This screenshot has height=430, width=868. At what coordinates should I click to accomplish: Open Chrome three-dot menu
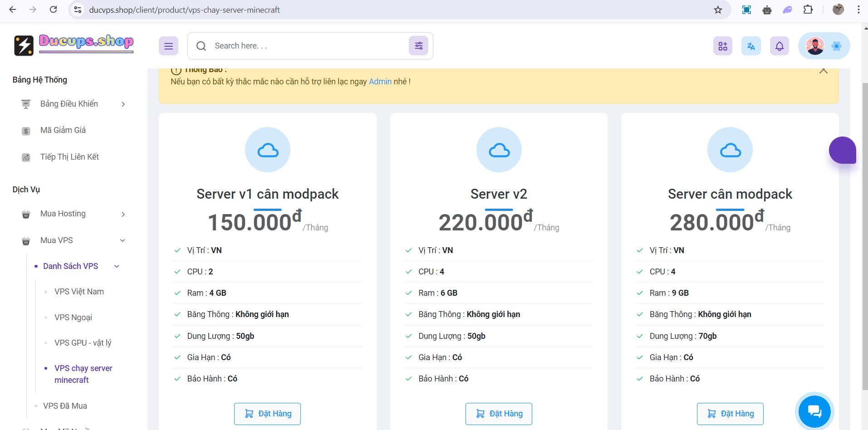click(858, 10)
